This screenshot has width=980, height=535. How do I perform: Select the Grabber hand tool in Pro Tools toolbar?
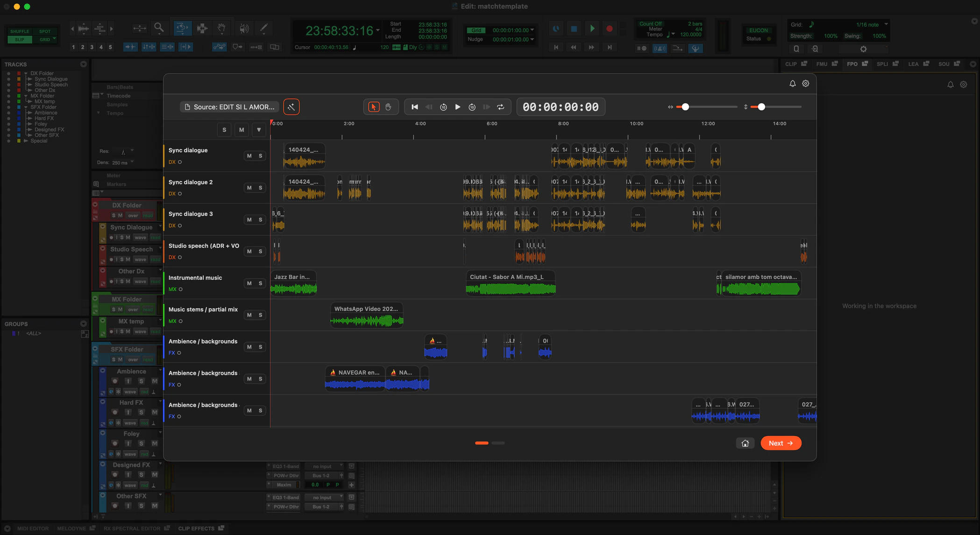(221, 28)
